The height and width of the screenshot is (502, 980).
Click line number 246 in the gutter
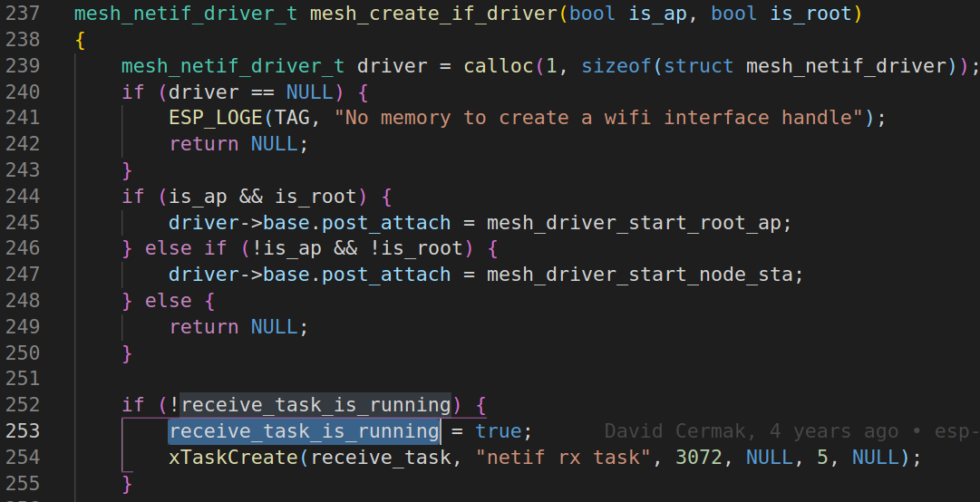[23, 248]
